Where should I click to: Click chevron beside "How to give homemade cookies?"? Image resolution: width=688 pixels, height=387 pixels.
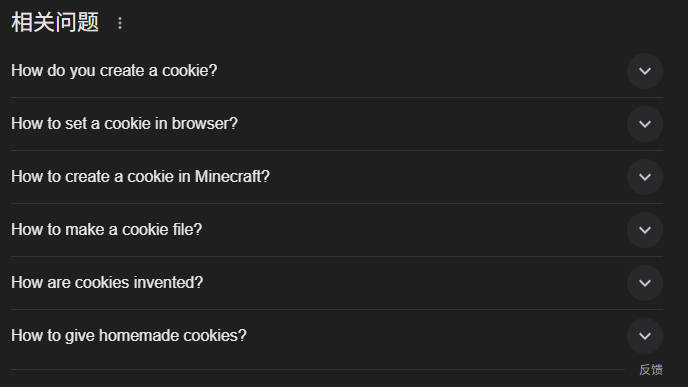(645, 336)
